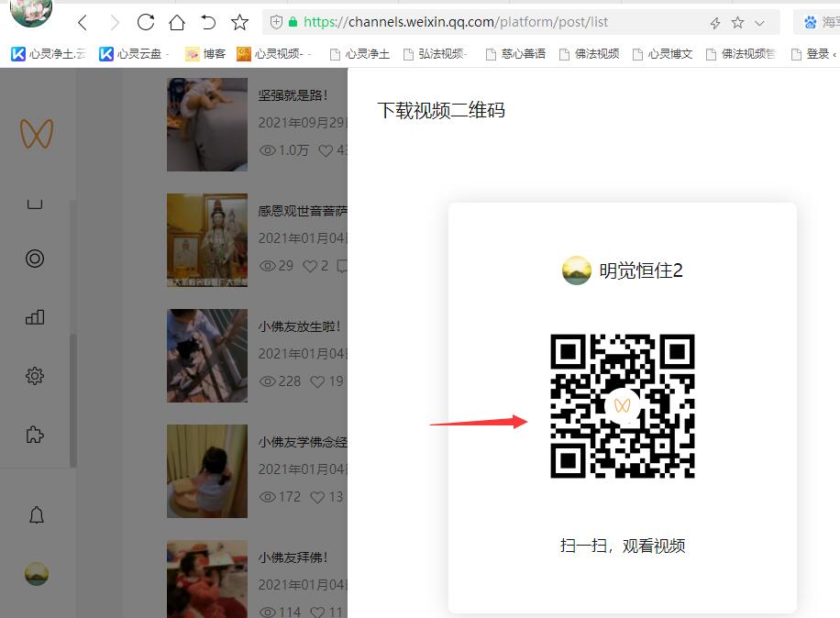Open the 心灵净土 bookmark with page icon
The image size is (840, 618).
coord(359,54)
